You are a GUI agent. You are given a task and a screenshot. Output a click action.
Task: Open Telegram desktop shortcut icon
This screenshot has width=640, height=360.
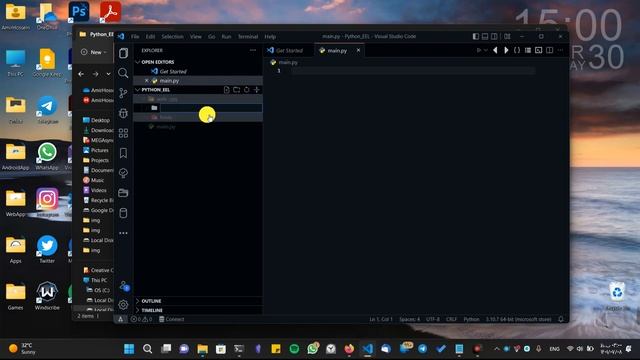point(47,110)
